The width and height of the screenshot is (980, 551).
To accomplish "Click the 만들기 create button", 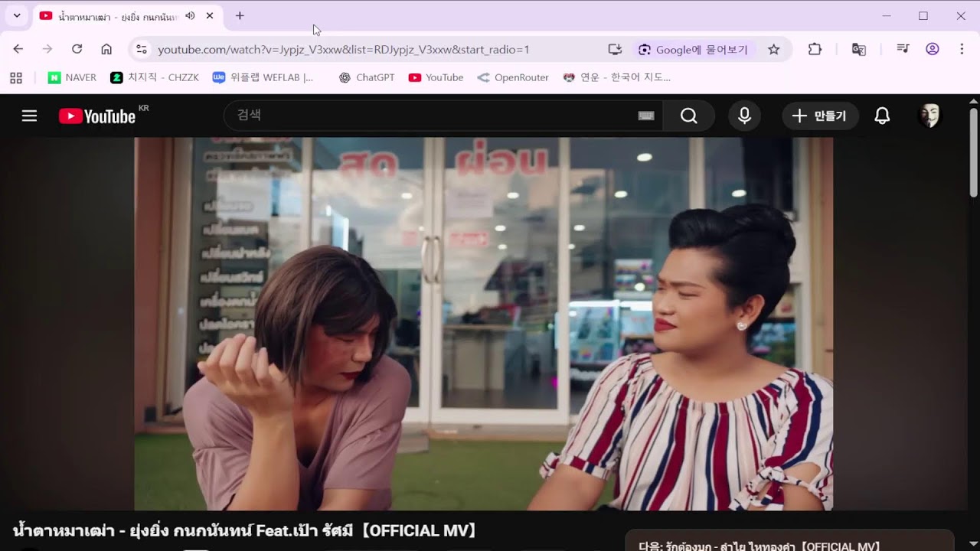I will click(x=820, y=116).
